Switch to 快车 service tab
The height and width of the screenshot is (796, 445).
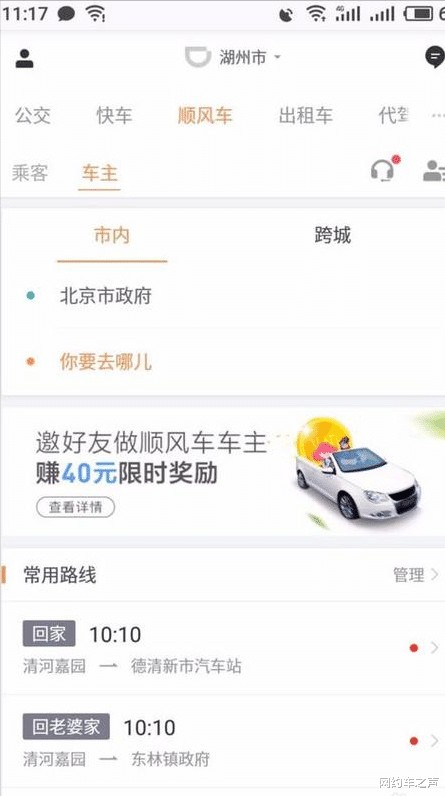pos(114,116)
